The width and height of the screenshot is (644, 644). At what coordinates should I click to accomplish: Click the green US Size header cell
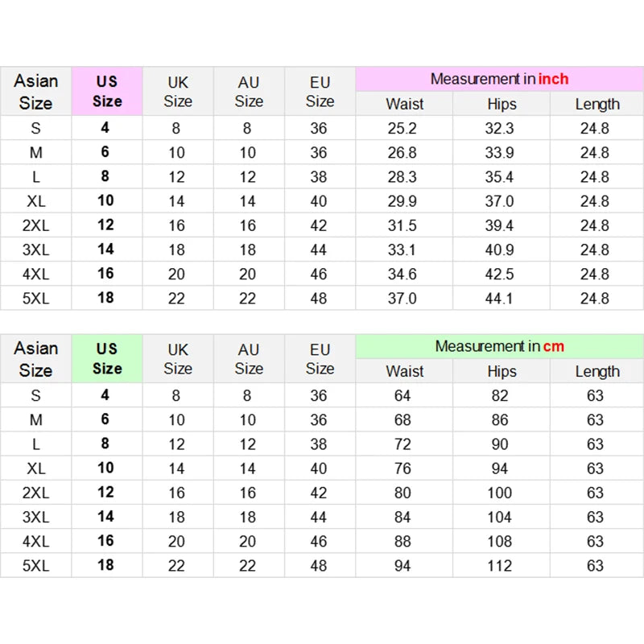[x=107, y=358]
